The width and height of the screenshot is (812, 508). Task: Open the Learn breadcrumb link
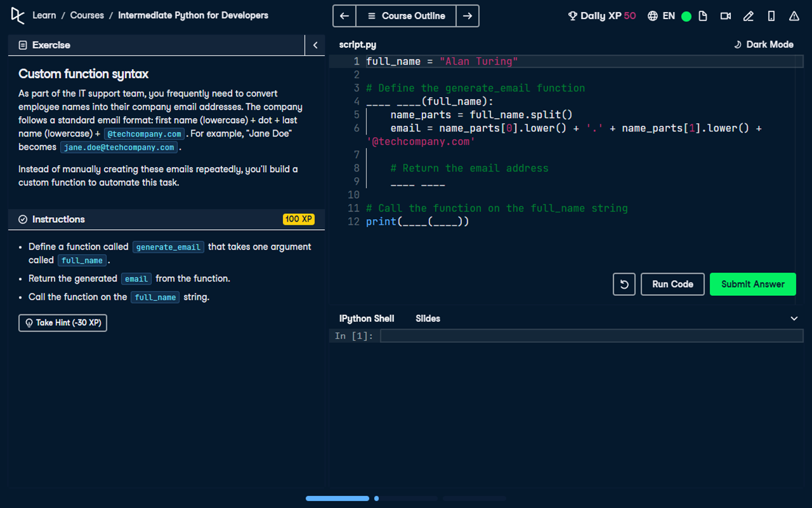click(x=44, y=15)
